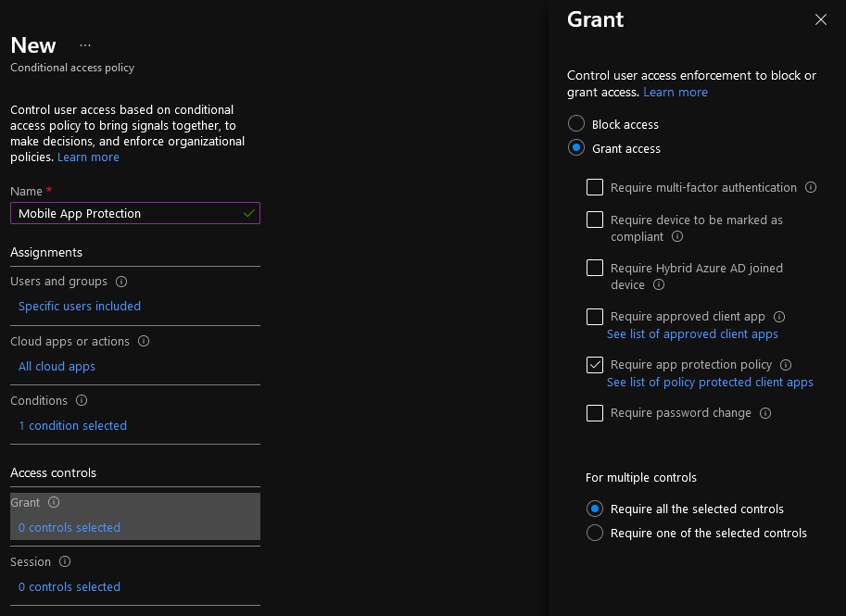Screen dimensions: 846x616
Task: Click info icon beside Users and groups
Action: 121,282
